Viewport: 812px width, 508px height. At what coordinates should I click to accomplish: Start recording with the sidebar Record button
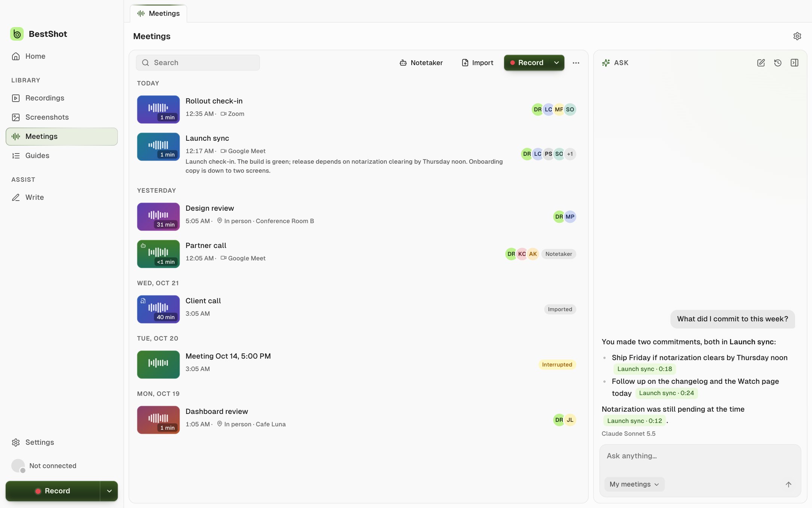point(53,491)
